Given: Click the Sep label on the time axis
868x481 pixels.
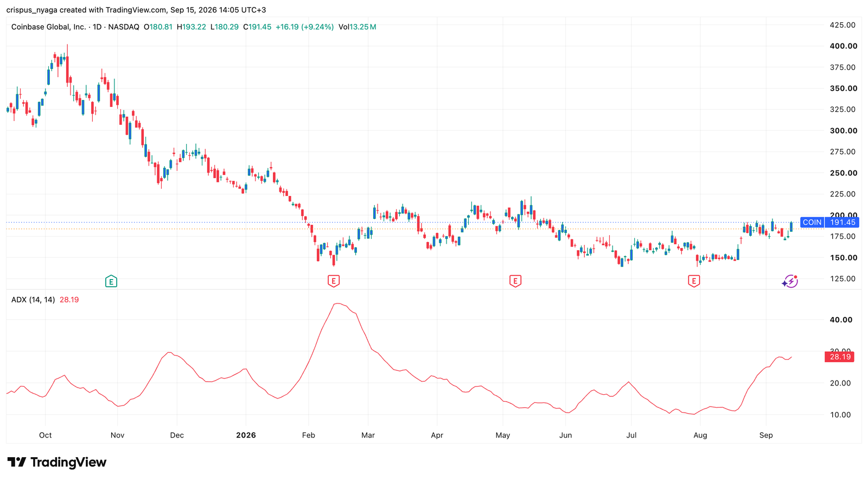Looking at the screenshot, I should (766, 435).
